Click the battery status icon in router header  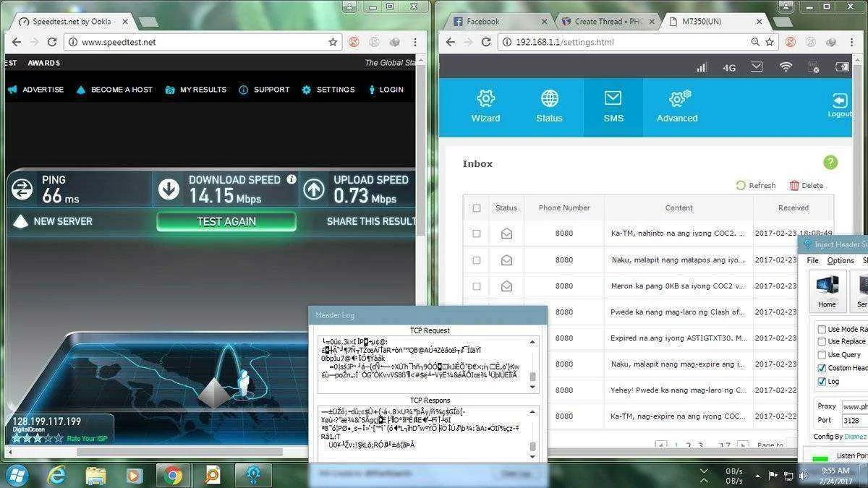[x=843, y=67]
